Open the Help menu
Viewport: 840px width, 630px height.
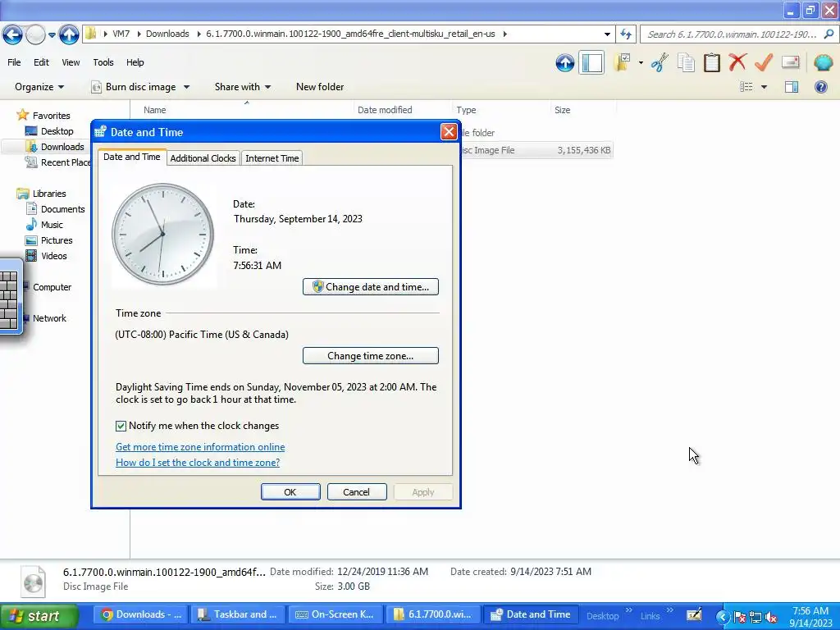tap(135, 62)
